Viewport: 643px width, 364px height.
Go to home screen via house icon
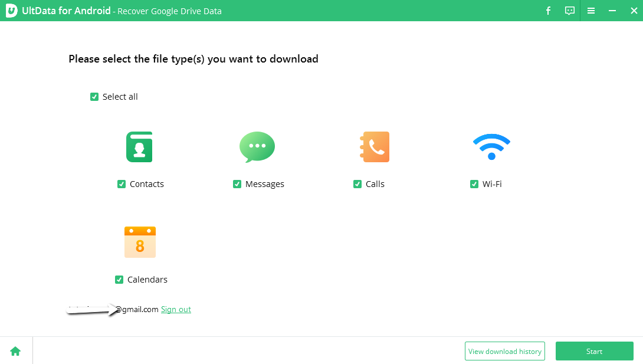[x=15, y=351]
